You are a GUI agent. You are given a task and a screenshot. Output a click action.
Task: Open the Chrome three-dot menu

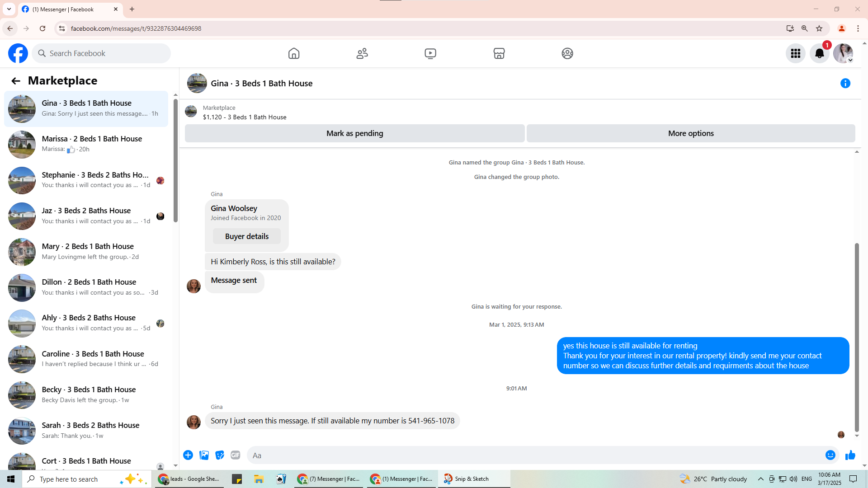click(858, 28)
